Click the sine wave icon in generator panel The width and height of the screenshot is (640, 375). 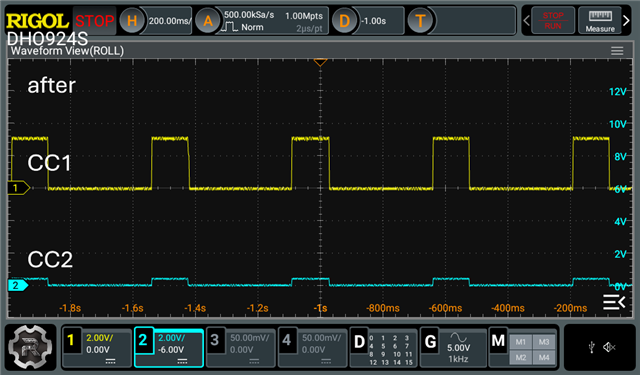click(x=458, y=337)
